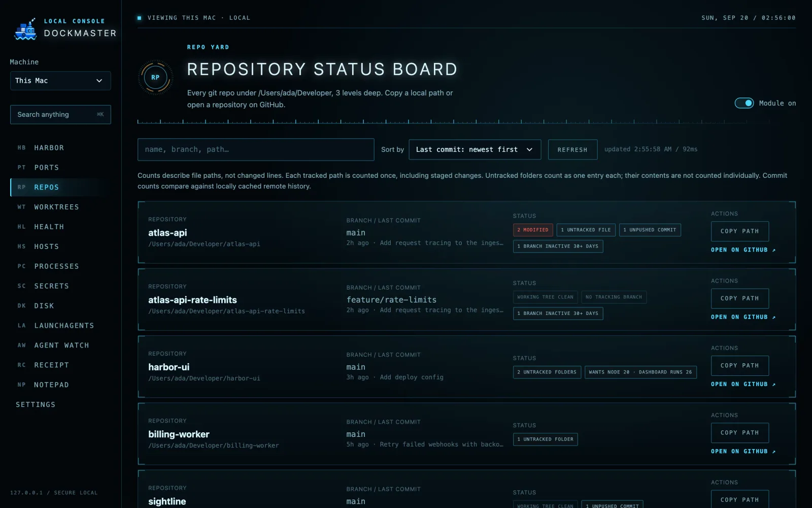
Task: Copy path for billing-worker repository
Action: [x=740, y=433]
